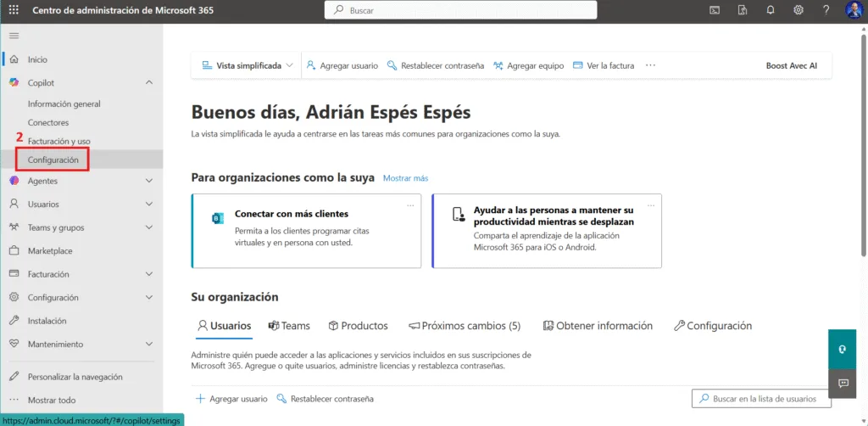The height and width of the screenshot is (426, 868).
Task: Click Boost Avec AI organization name
Action: coord(792,65)
